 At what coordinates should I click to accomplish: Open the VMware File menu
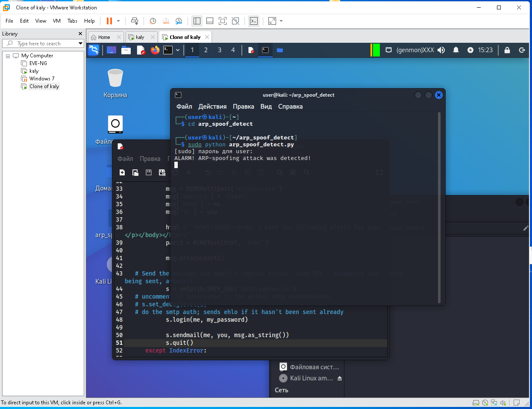[x=9, y=21]
